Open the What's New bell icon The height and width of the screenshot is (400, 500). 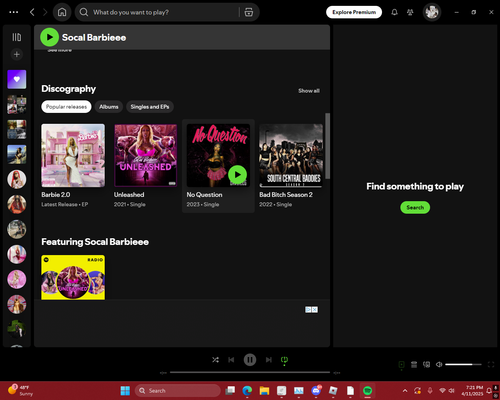[x=394, y=12]
